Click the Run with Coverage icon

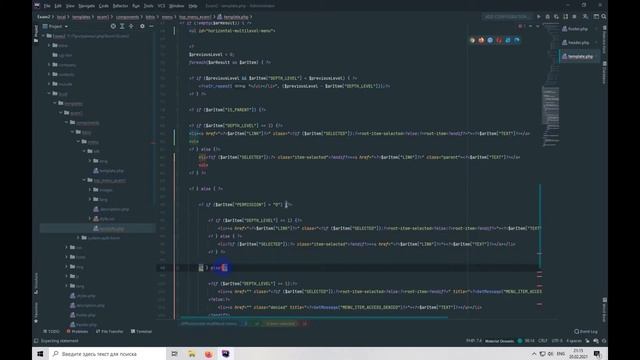tap(556, 17)
